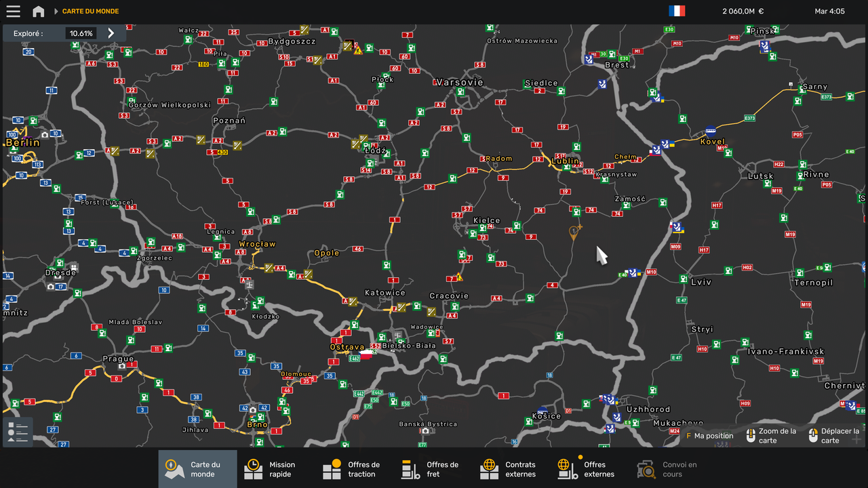Open the hamburger menu in the top bar

click(13, 11)
